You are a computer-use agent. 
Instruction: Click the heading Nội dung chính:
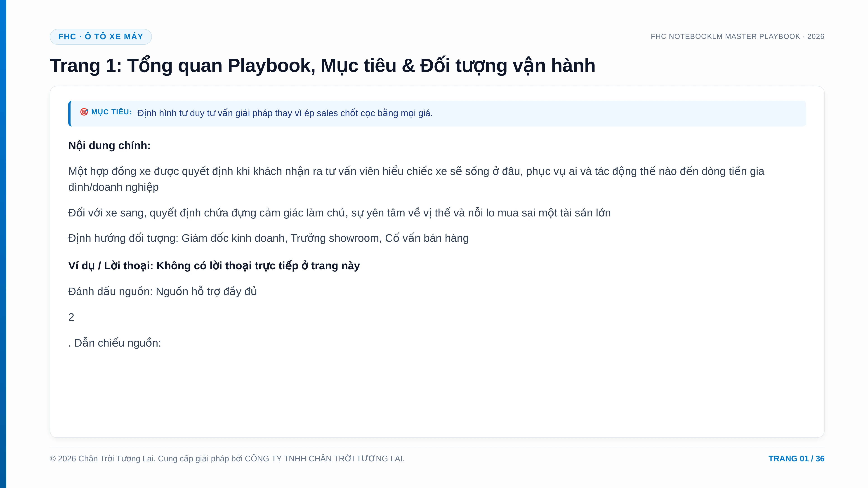(109, 145)
